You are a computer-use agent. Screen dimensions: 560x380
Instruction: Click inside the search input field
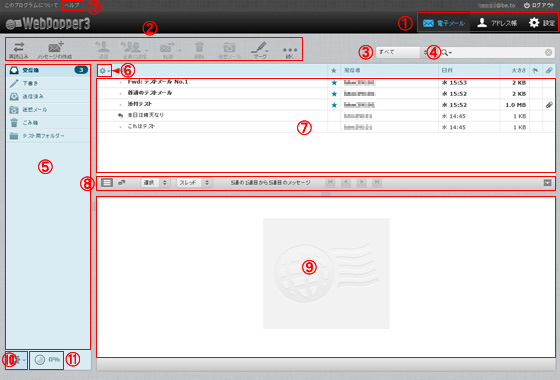(498, 52)
